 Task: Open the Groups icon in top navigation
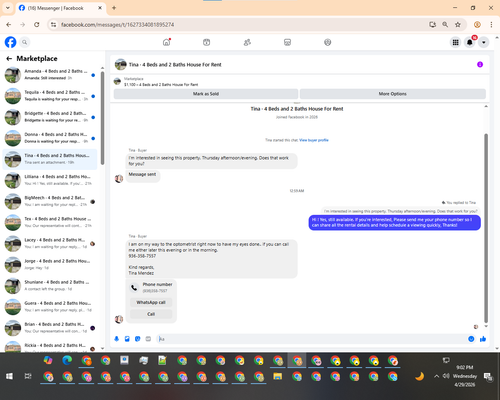pyautogui.click(x=328, y=42)
